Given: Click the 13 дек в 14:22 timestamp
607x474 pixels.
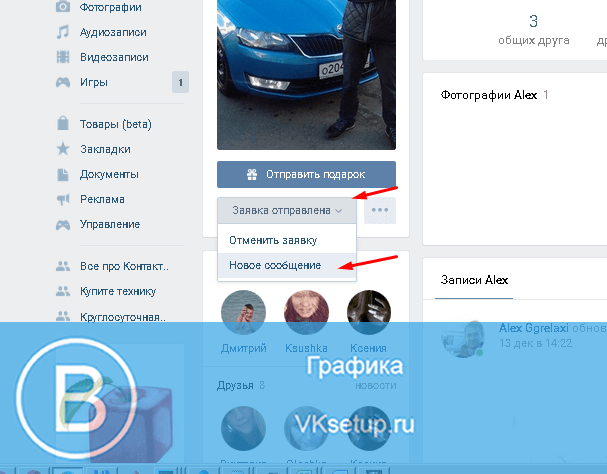Looking at the screenshot, I should pos(535,343).
